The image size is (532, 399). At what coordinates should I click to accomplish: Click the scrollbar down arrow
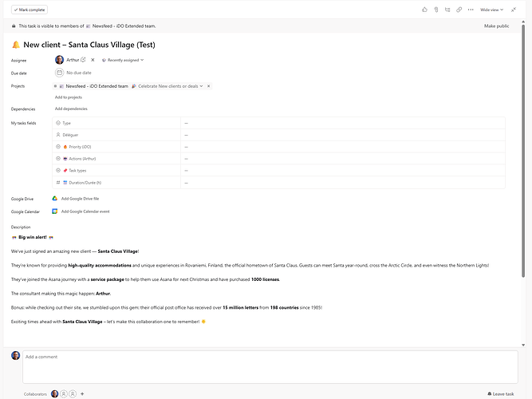(x=523, y=345)
